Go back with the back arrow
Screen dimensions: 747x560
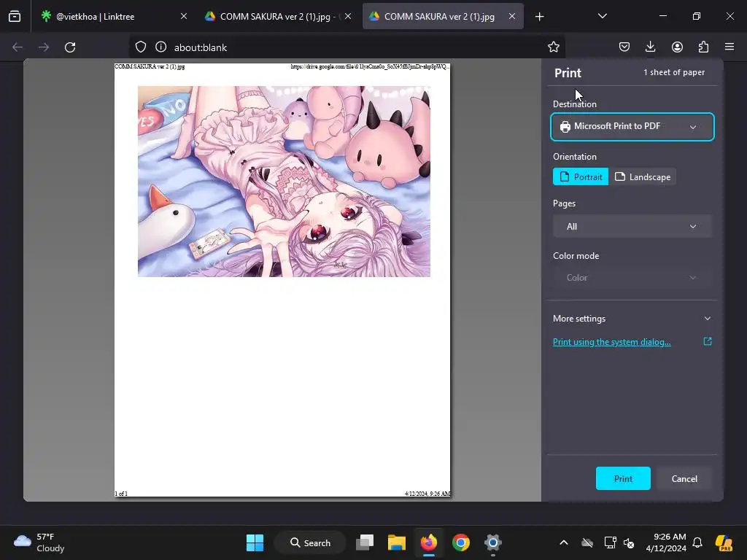coord(18,47)
